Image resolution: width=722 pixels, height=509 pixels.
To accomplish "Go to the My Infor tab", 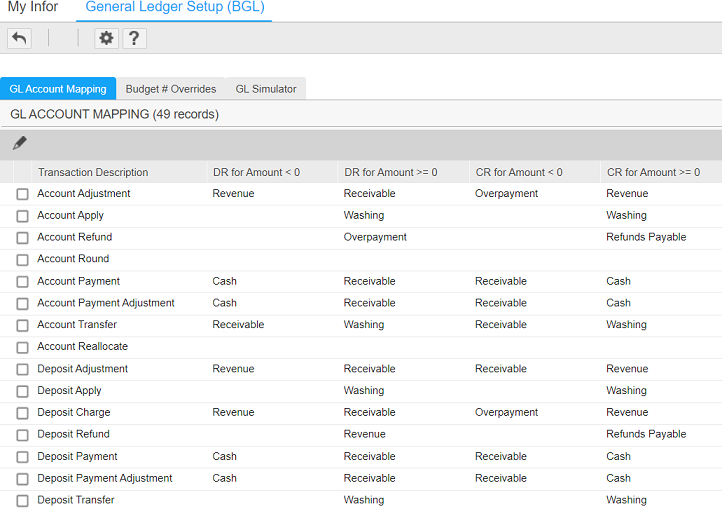I will tap(33, 7).
